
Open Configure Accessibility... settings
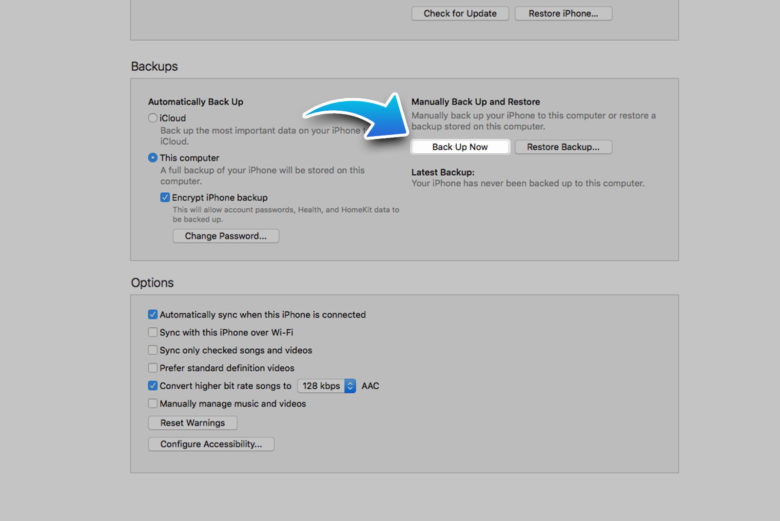[x=211, y=444]
